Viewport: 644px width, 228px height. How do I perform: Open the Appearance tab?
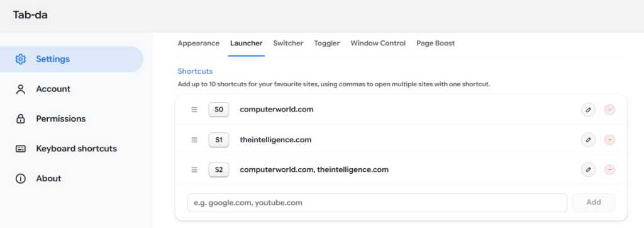point(198,43)
